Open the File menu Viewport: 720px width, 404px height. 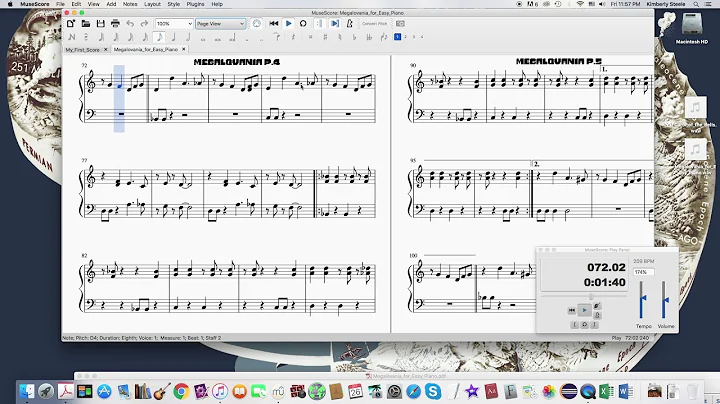tap(60, 4)
